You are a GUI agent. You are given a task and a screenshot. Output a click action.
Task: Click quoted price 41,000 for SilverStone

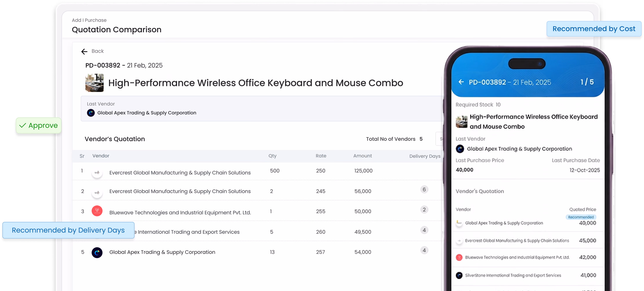tap(588, 275)
